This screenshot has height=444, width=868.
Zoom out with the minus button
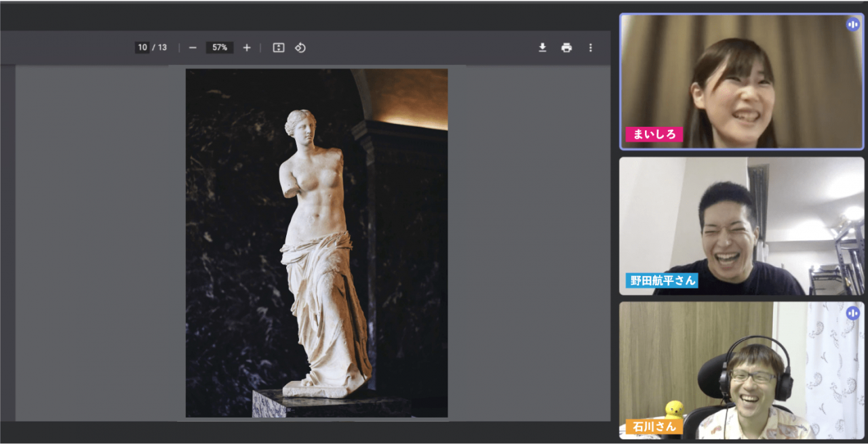[x=193, y=47]
